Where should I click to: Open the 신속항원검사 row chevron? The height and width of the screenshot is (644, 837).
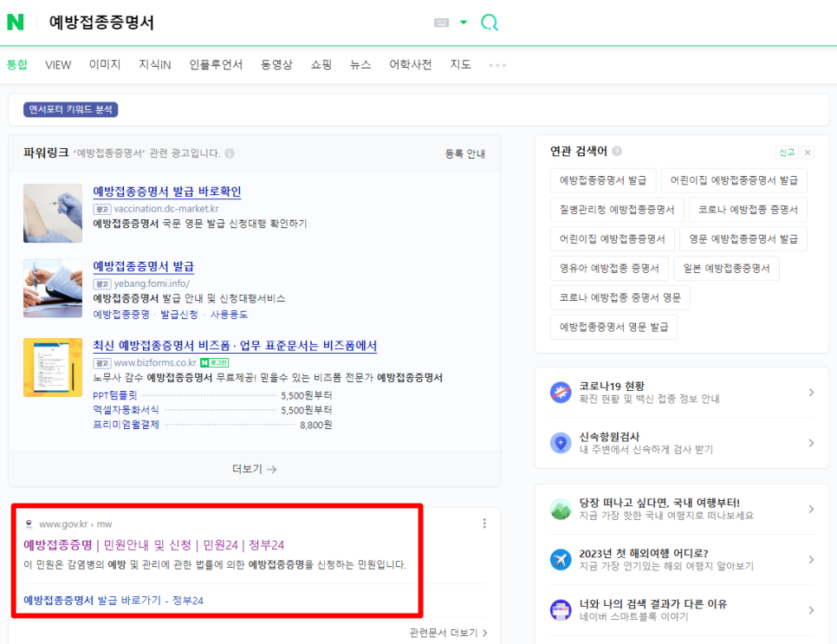[811, 443]
